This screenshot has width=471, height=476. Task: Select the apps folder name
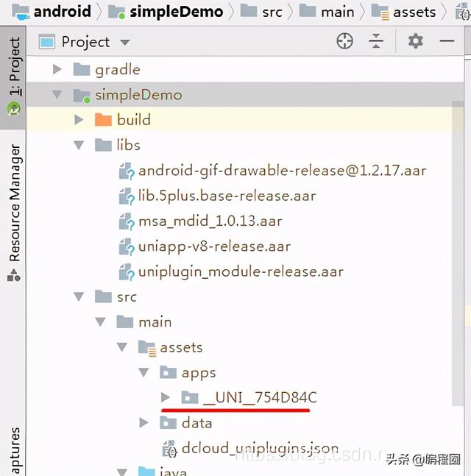199,374
